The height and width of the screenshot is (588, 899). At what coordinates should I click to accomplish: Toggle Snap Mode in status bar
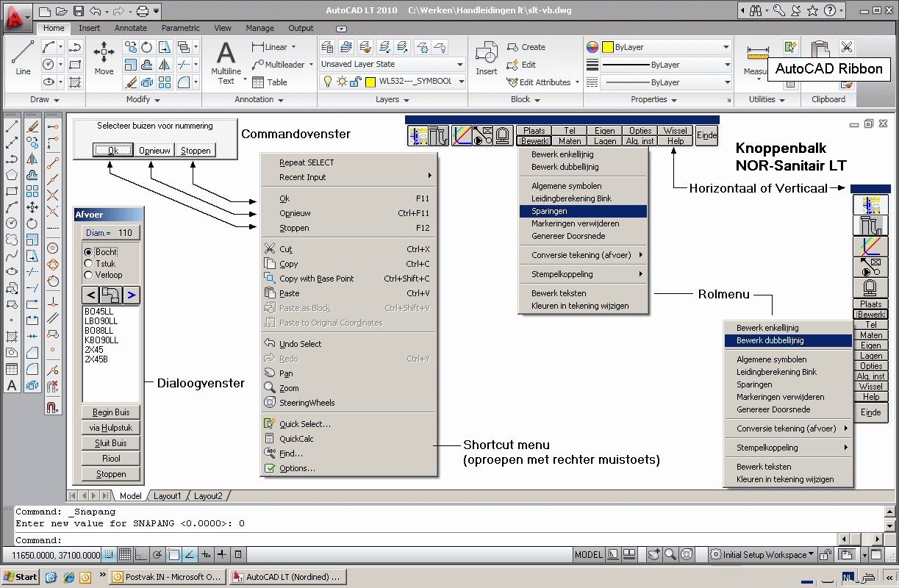pos(110,555)
